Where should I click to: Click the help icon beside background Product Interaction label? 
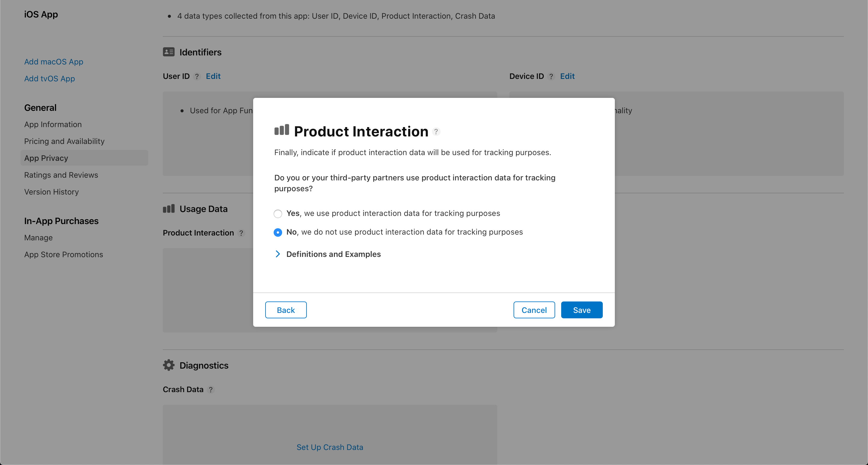tap(241, 233)
